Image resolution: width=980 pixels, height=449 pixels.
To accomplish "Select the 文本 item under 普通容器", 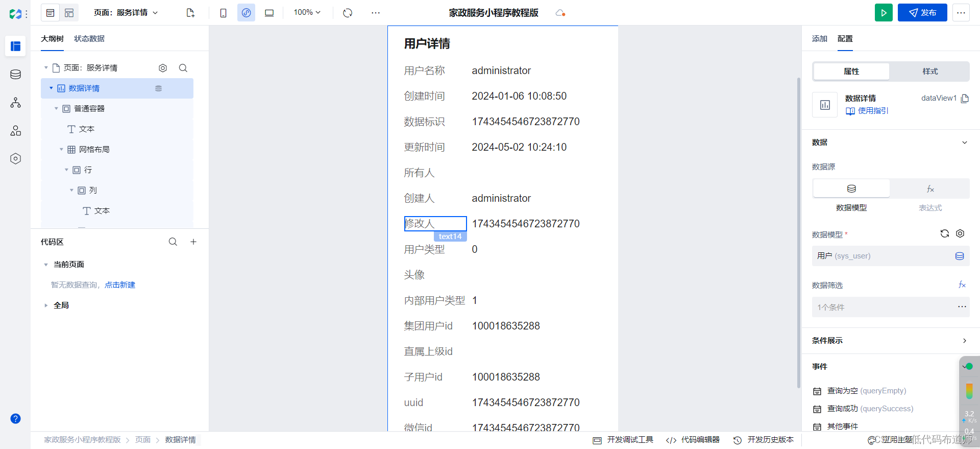I will pos(87,129).
